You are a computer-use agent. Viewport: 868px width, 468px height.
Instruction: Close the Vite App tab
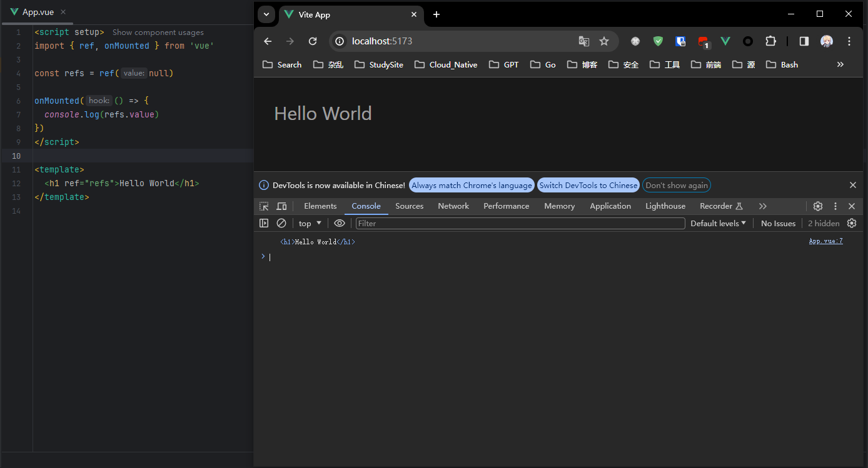click(x=414, y=14)
